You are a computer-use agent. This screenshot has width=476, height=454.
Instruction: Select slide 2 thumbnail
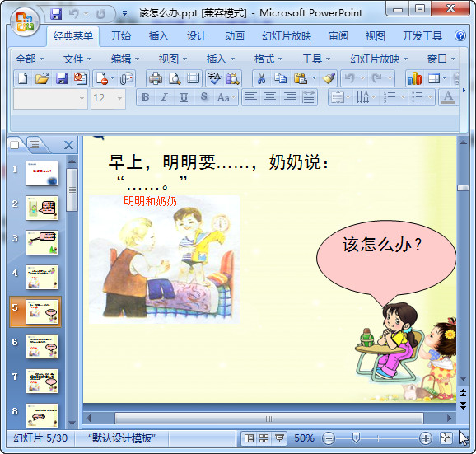[42, 208]
